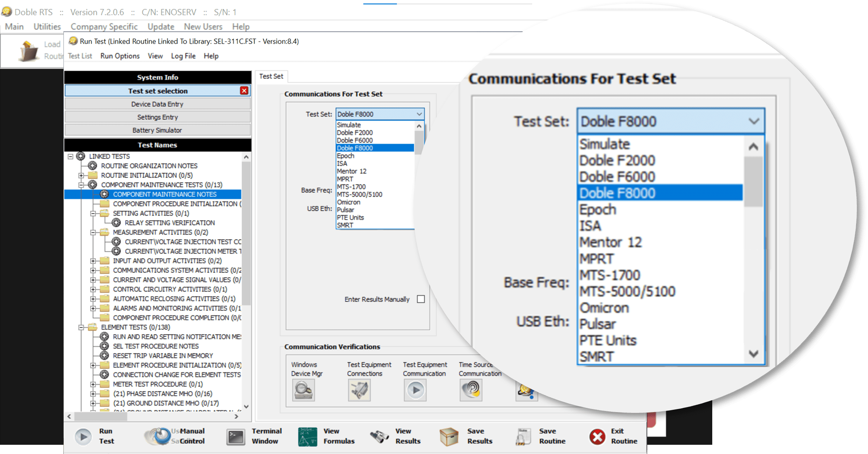Expand ROUTINE INITIALIZATION (0/5) node

(81, 175)
